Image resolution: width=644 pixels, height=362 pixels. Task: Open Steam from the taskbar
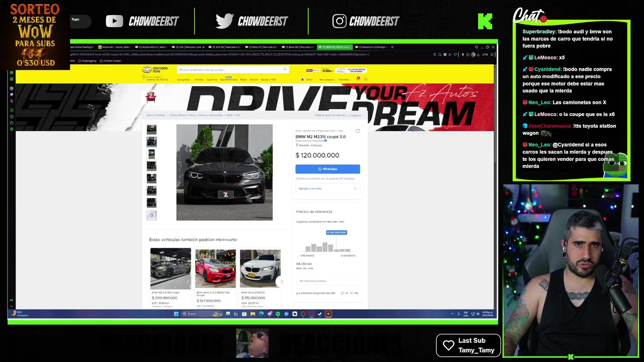tap(319, 314)
